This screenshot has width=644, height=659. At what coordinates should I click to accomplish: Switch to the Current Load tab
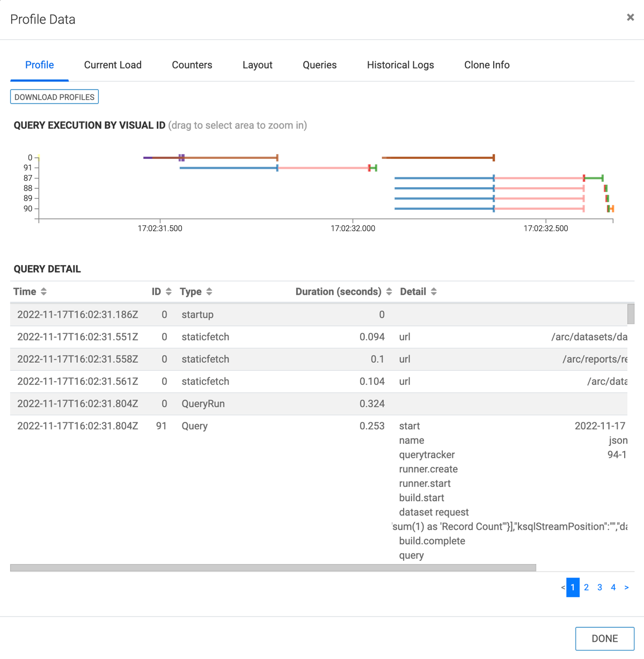(113, 65)
